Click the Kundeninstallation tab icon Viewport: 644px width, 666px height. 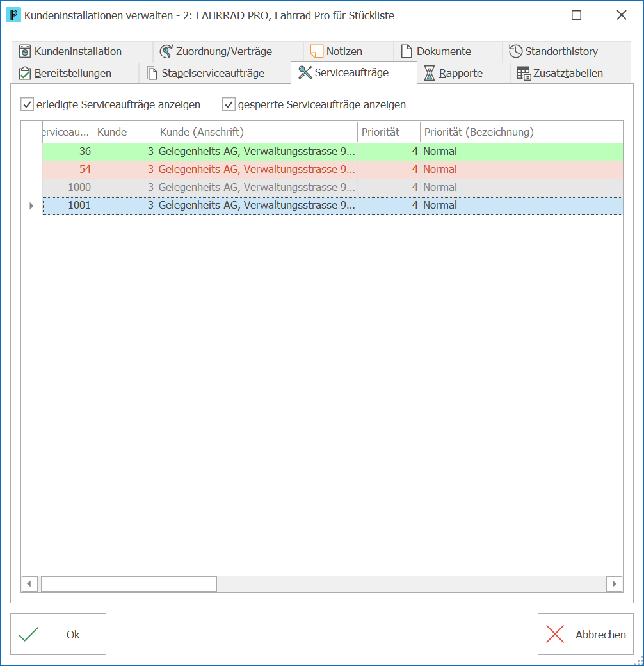pyautogui.click(x=25, y=51)
